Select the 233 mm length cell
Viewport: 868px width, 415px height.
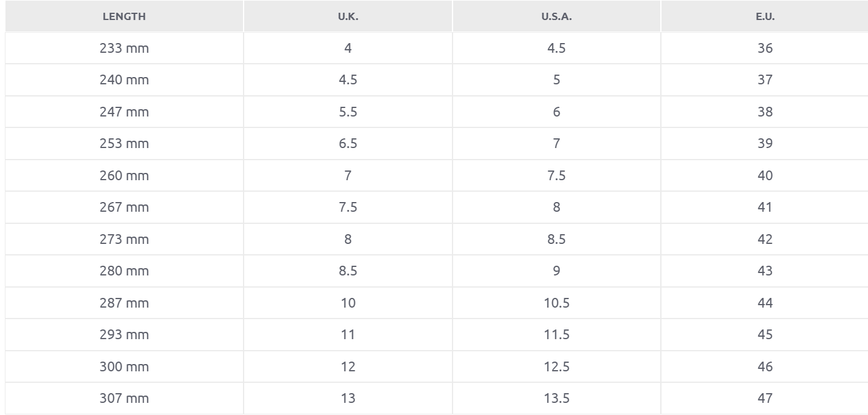tap(124, 49)
